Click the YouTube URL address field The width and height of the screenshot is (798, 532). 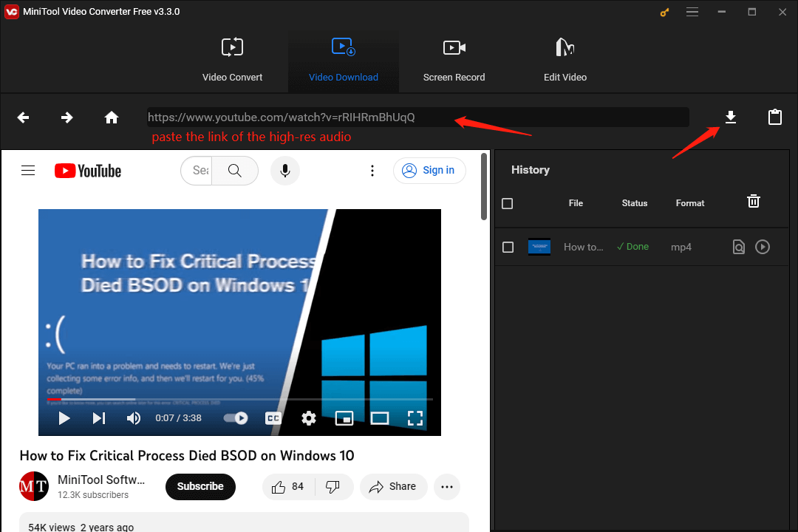tap(417, 117)
